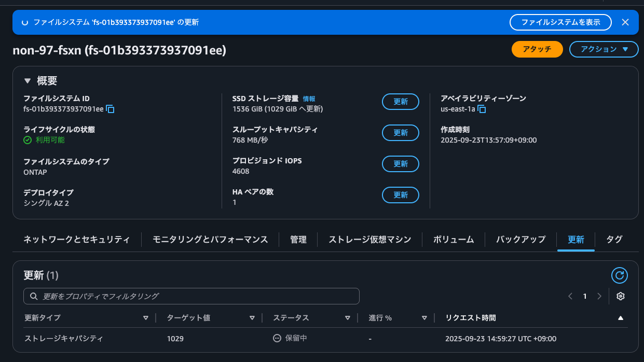Open table preferences gear icon
The width and height of the screenshot is (644, 362).
click(x=620, y=296)
